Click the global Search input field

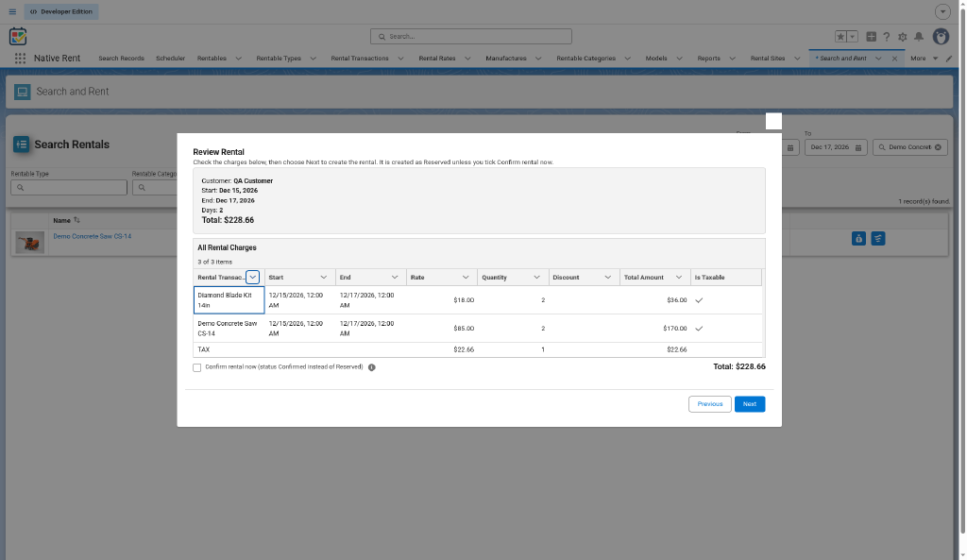click(x=471, y=37)
